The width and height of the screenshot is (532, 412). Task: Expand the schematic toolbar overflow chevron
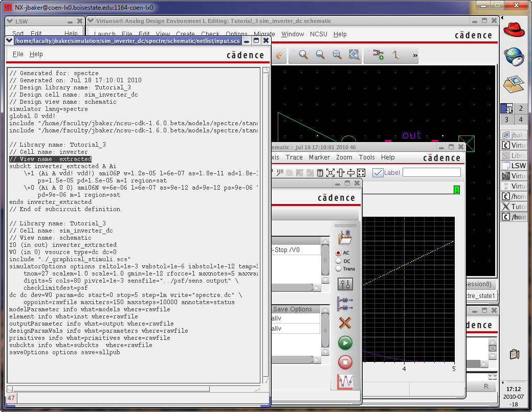tap(415, 55)
